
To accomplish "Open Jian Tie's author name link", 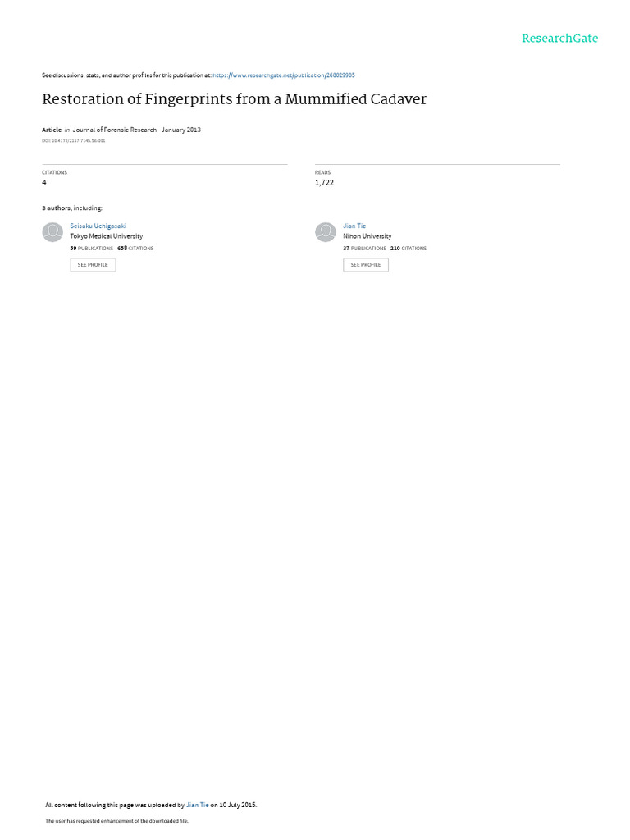I will 354,226.
